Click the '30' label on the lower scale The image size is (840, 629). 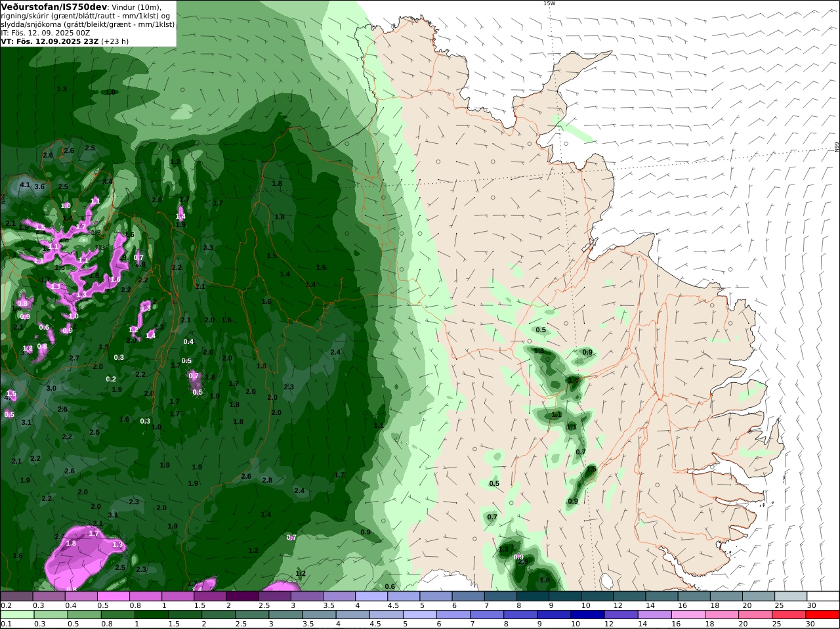(x=812, y=624)
